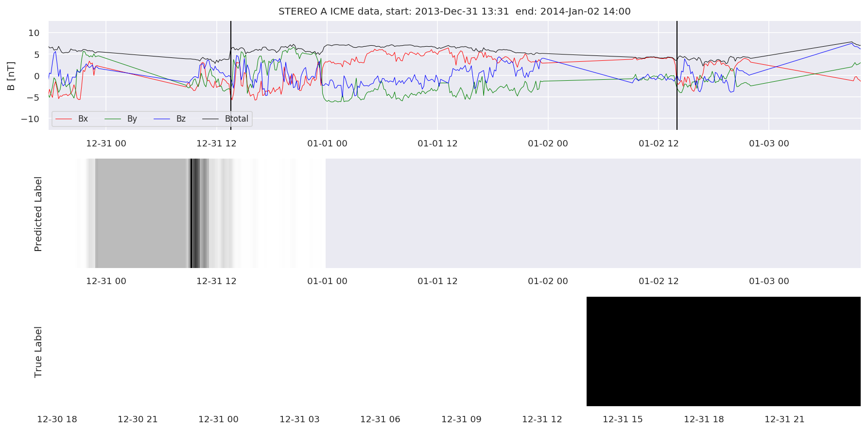Click '01-03 00' tick under the B [nT] plot
Image resolution: width=868 pixels, height=431 pixels.
769,144
